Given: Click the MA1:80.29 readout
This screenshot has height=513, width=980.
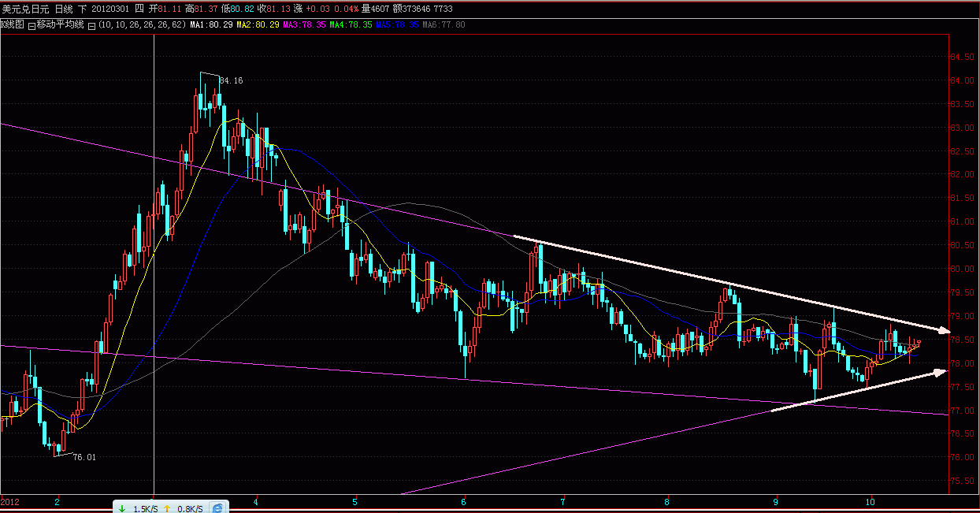Looking at the screenshot, I should (x=211, y=24).
